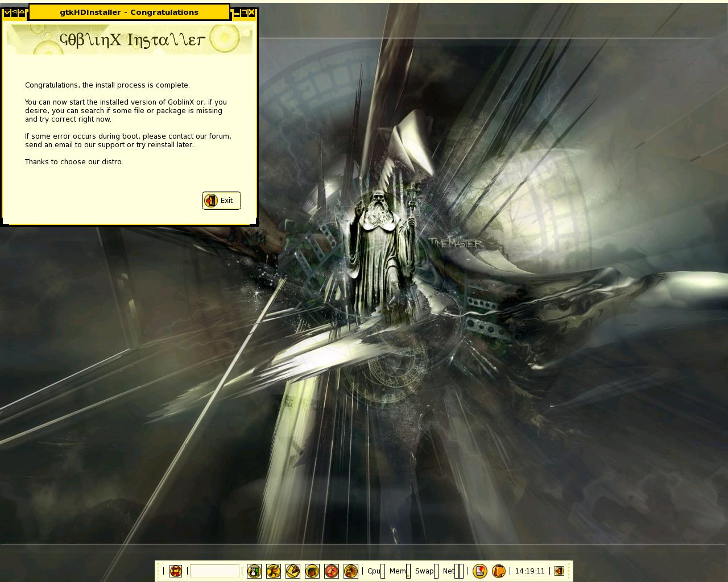Click the Net traffic monitor

click(x=453, y=571)
